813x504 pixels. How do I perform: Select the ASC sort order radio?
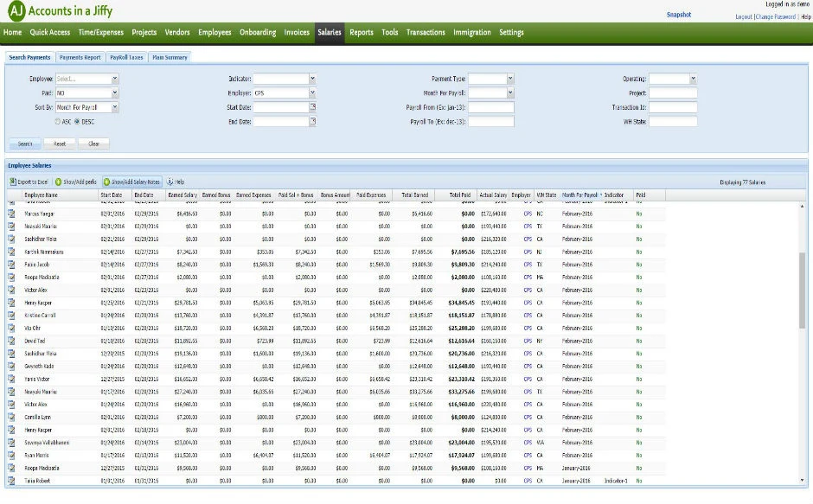point(58,121)
